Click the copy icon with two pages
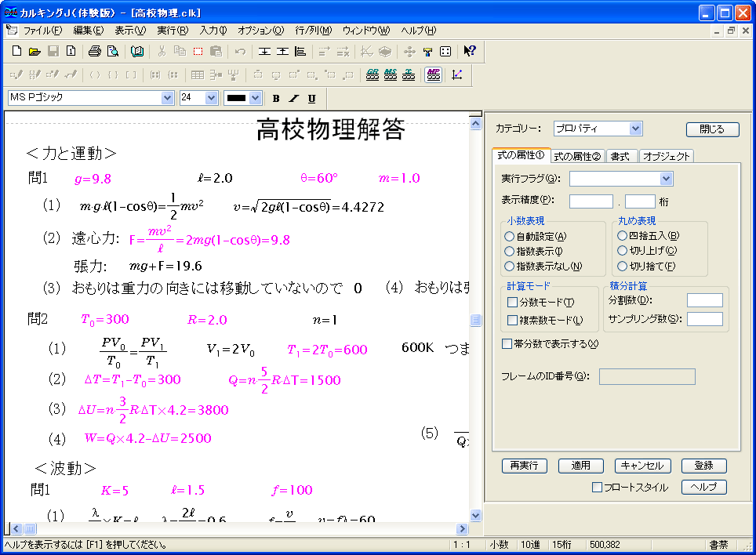The height and width of the screenshot is (555, 756). pyautogui.click(x=180, y=51)
